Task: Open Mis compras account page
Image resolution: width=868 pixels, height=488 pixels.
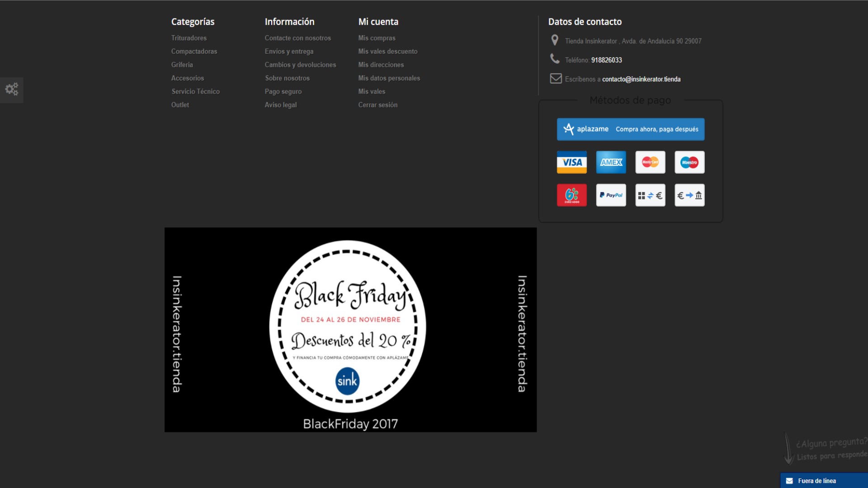Action: tap(377, 38)
